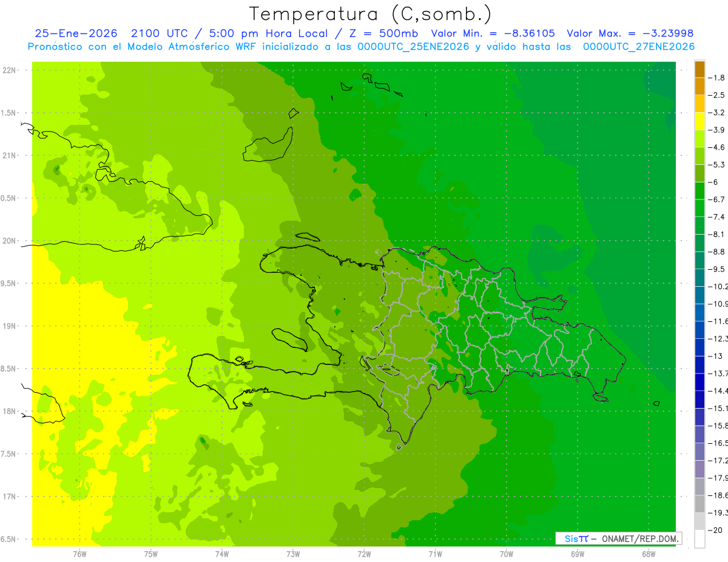Click the -1.8 colorbar value label
Image resolution: width=728 pixels, height=562 pixels.
pyautogui.click(x=719, y=78)
